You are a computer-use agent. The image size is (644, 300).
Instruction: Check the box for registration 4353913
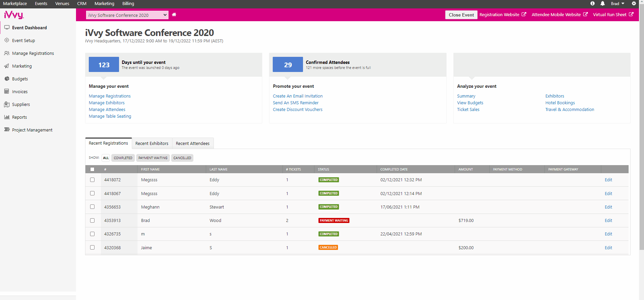point(92,220)
